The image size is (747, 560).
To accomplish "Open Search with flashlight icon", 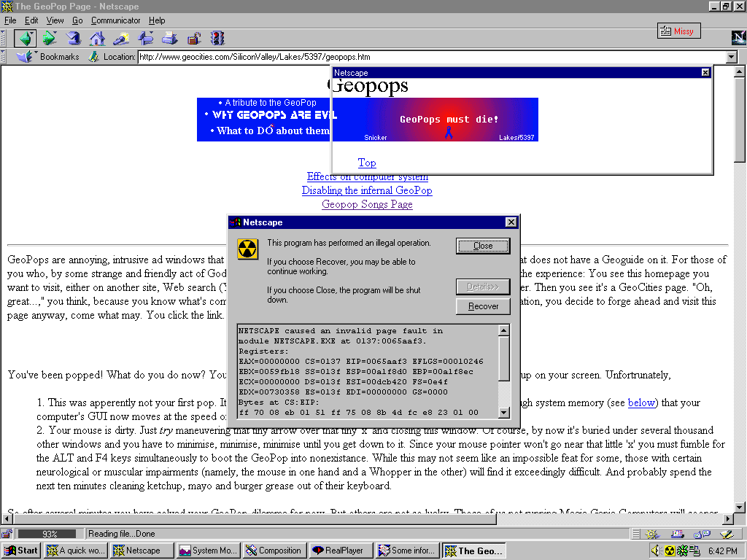I will (x=121, y=38).
